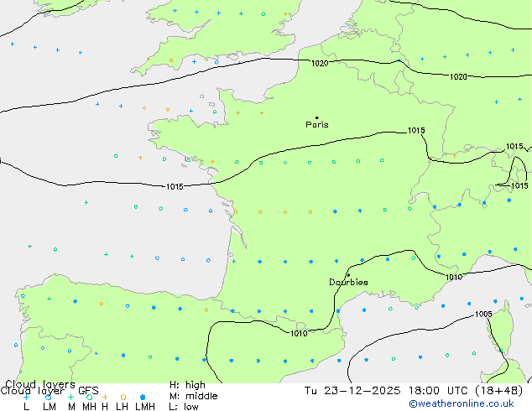This screenshot has width=532, height=411.
Task: Click the Paris city marker dot
Action: click(x=317, y=117)
